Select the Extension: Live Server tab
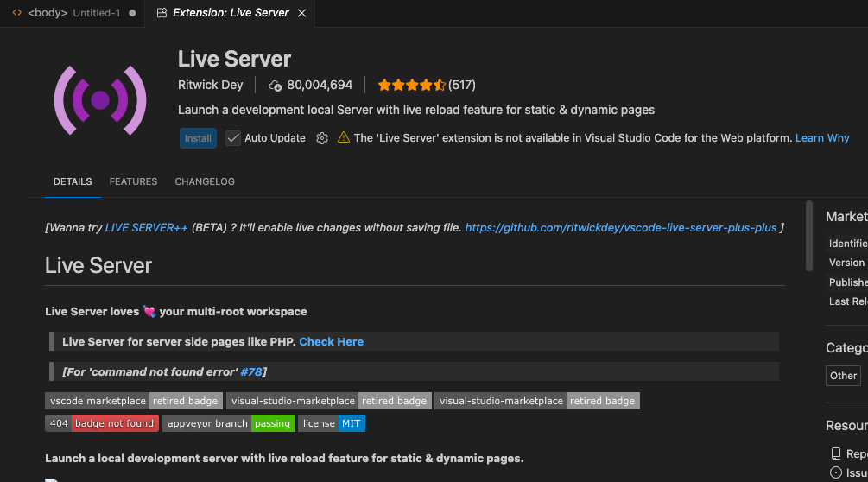The width and height of the screenshot is (868, 482). coord(230,13)
